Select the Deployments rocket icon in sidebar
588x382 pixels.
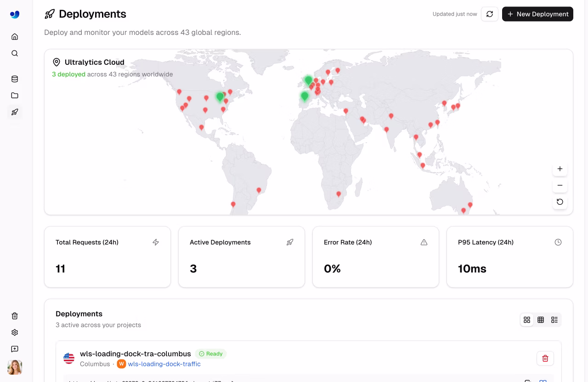[15, 112]
